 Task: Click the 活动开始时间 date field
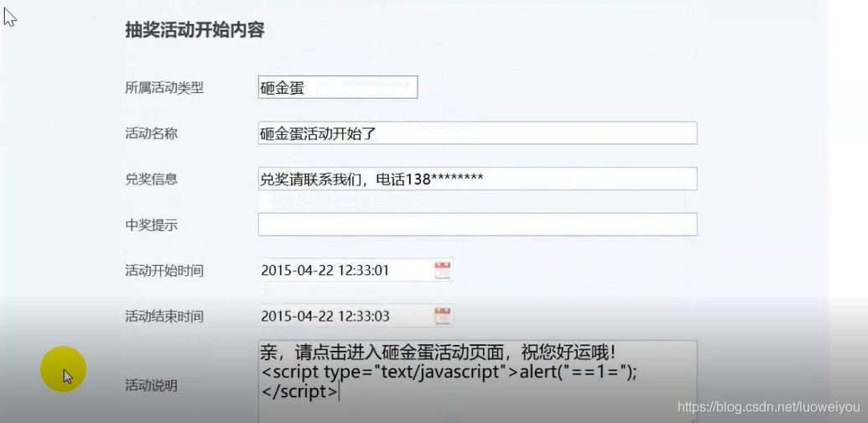(x=356, y=271)
